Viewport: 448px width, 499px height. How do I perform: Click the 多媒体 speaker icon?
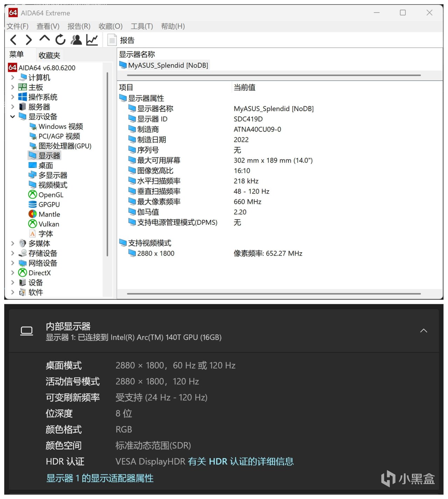(23, 243)
